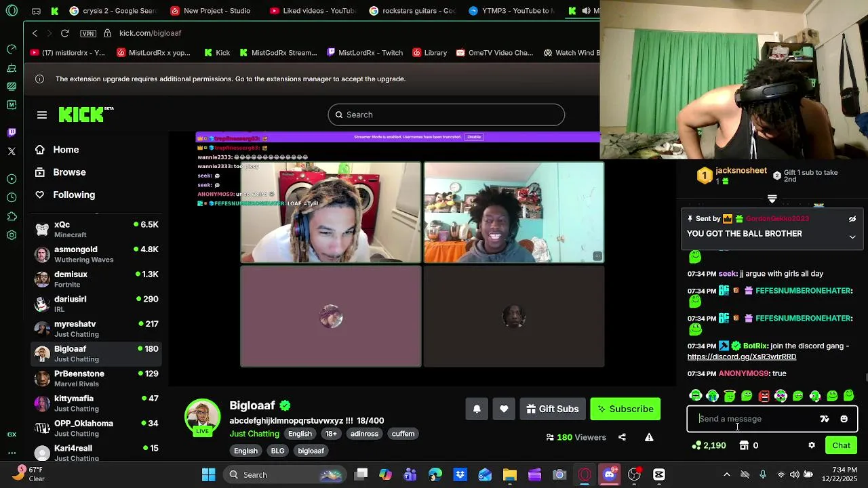Screen dimensions: 868x488
Task: Open Windows Start menu
Action: coord(208,474)
